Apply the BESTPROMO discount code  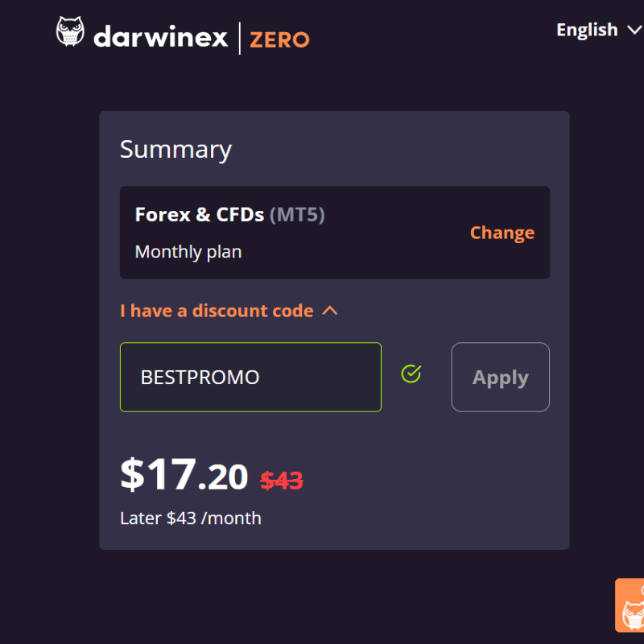point(500,377)
